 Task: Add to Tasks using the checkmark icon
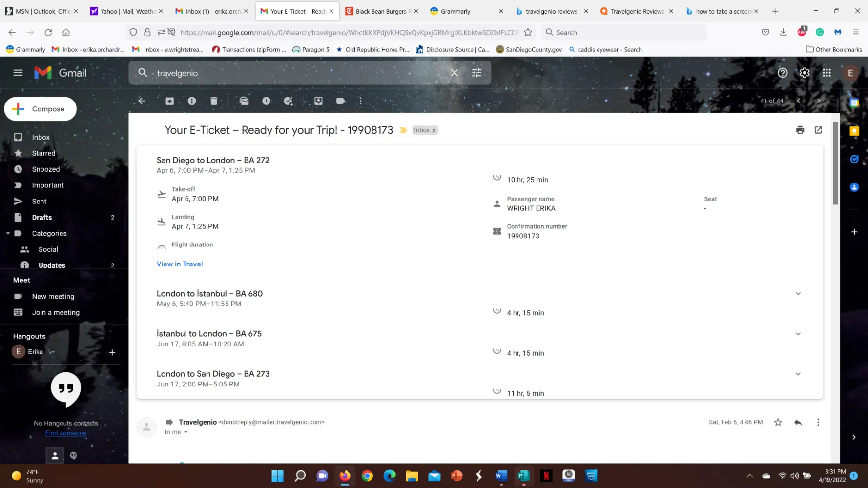tap(289, 101)
